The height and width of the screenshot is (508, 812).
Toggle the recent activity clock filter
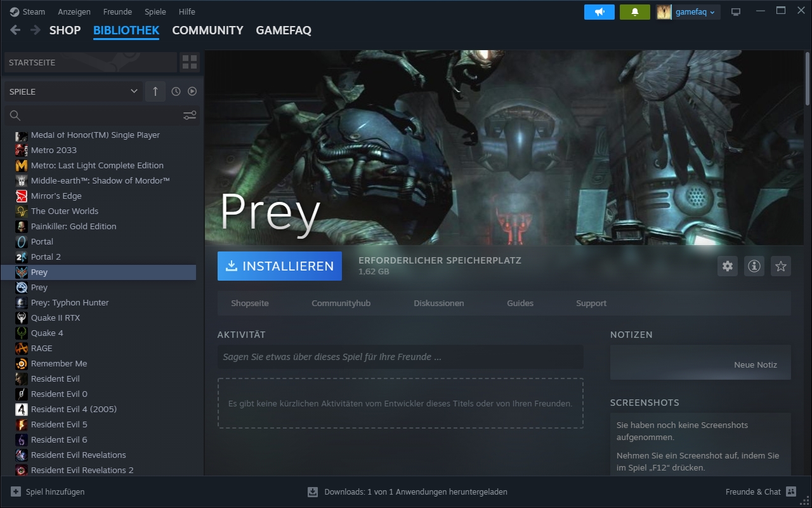coord(176,91)
